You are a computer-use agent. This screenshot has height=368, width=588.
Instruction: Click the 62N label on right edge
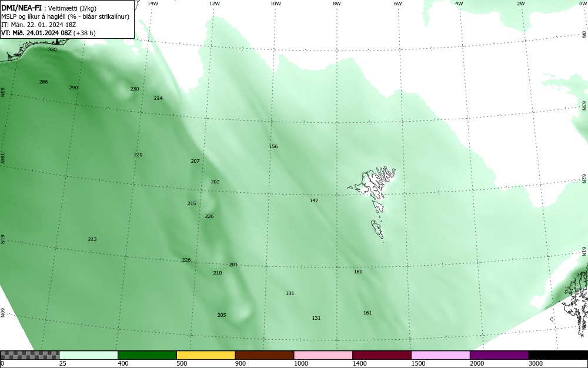pos(584,178)
